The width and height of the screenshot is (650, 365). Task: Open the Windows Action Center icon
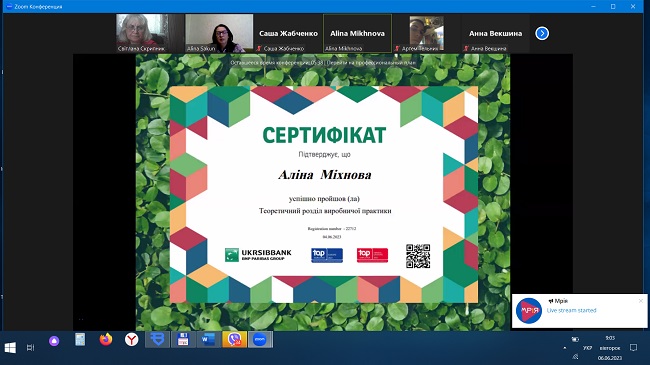(633, 348)
